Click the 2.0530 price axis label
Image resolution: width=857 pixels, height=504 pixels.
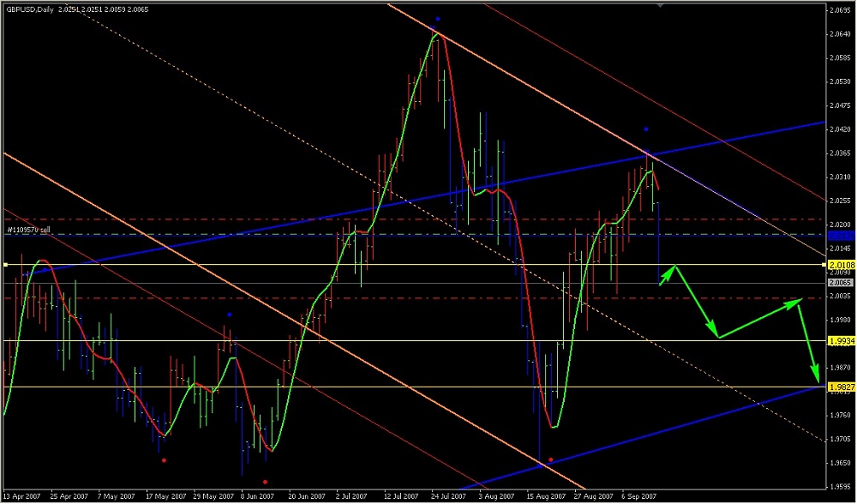pos(842,81)
